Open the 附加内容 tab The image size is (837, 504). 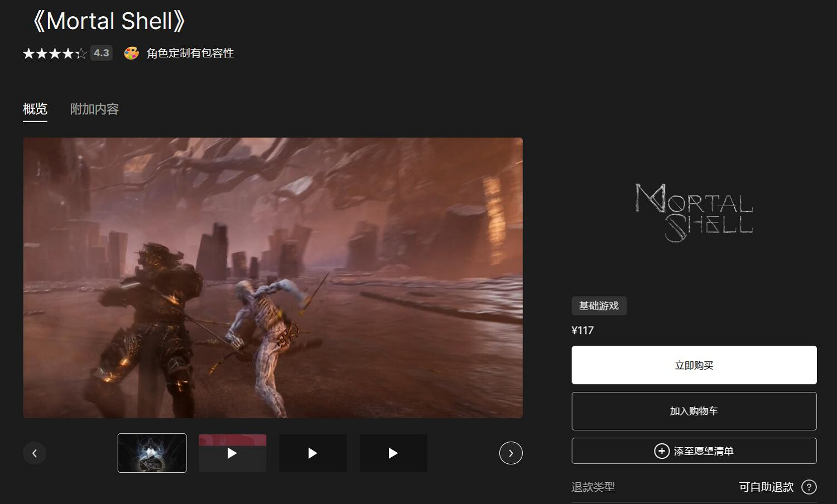[x=94, y=109]
